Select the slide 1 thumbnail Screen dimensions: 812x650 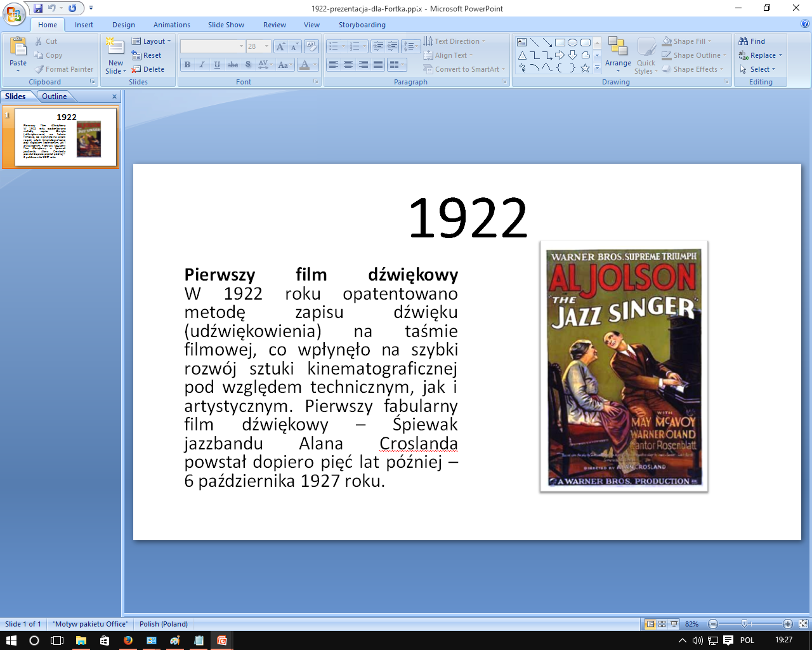click(x=66, y=136)
